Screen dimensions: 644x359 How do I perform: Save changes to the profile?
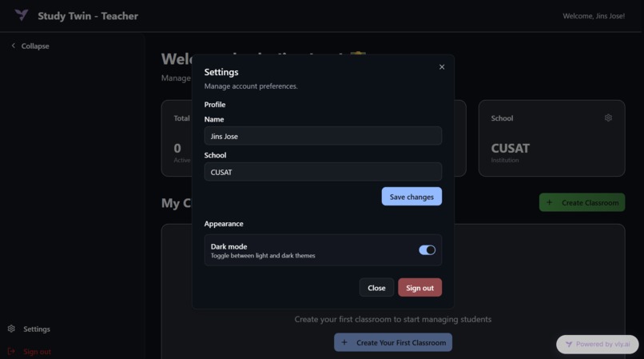411,197
